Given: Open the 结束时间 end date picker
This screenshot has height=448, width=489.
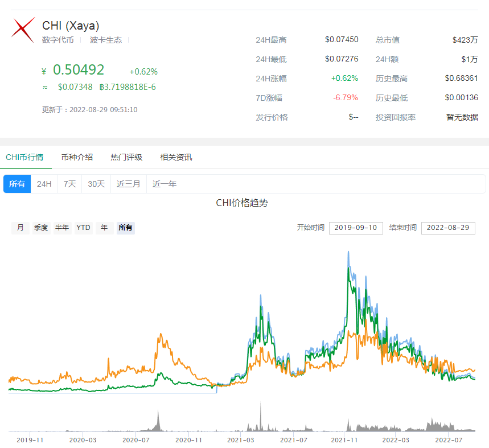Looking at the screenshot, I should [447, 228].
